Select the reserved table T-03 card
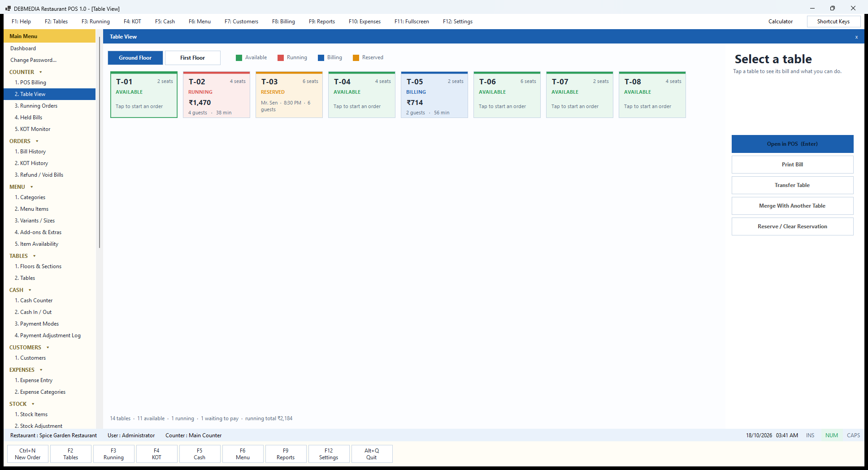This screenshot has width=868, height=470. (x=289, y=95)
